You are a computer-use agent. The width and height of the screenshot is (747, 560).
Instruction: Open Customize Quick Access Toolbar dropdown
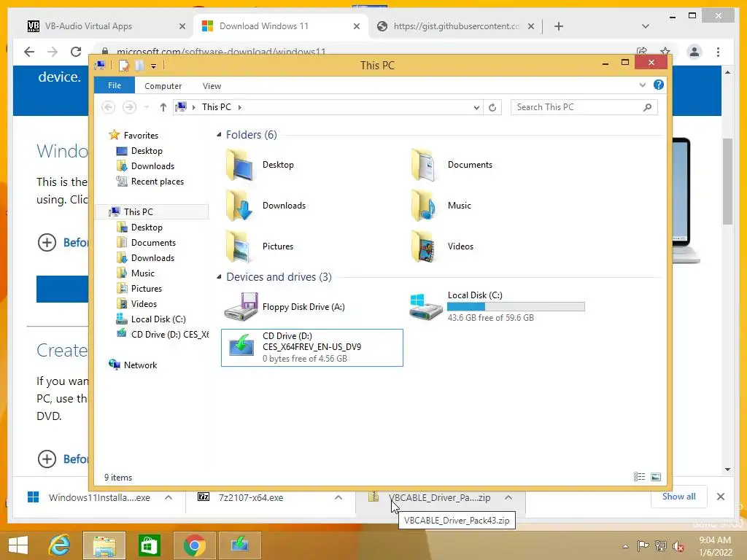(153, 66)
